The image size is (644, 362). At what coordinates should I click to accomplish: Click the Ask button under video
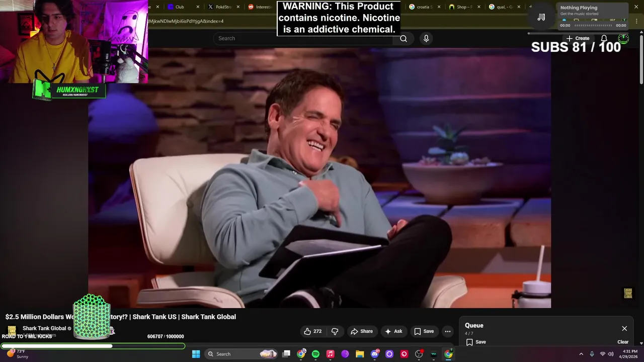393,331
